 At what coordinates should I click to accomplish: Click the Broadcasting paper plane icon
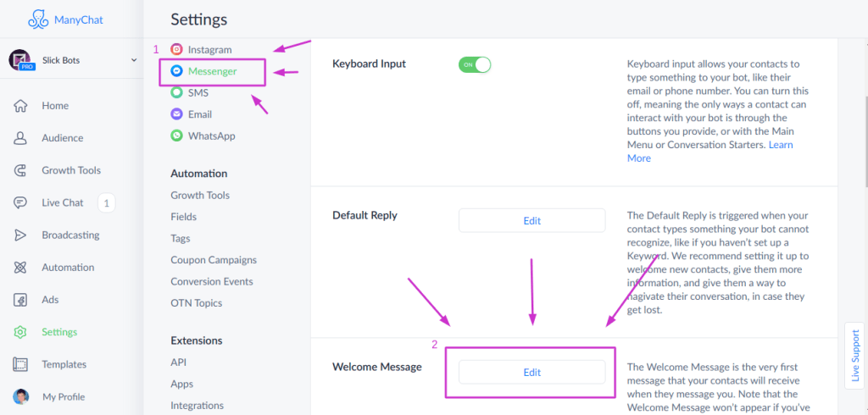click(x=20, y=235)
